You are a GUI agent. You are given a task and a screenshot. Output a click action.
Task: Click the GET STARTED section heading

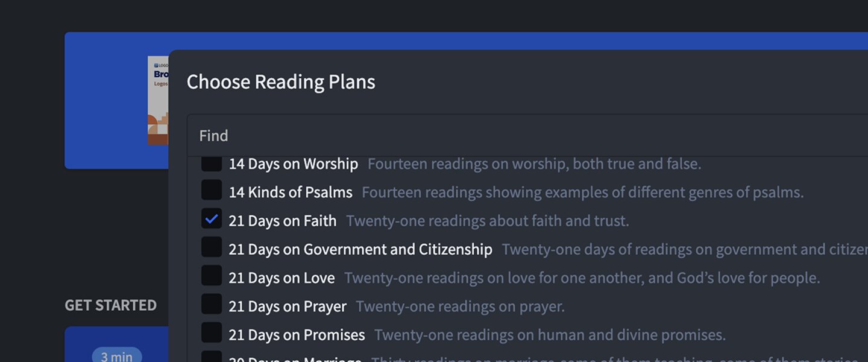click(110, 305)
